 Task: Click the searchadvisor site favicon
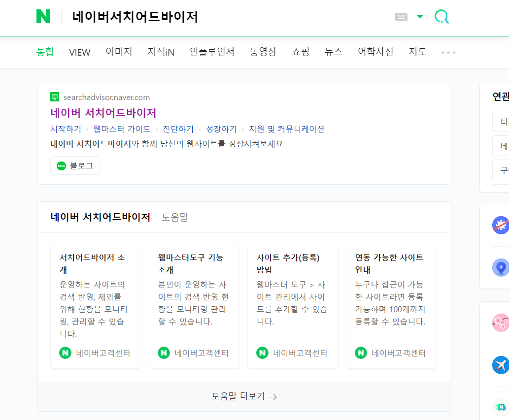(x=55, y=97)
